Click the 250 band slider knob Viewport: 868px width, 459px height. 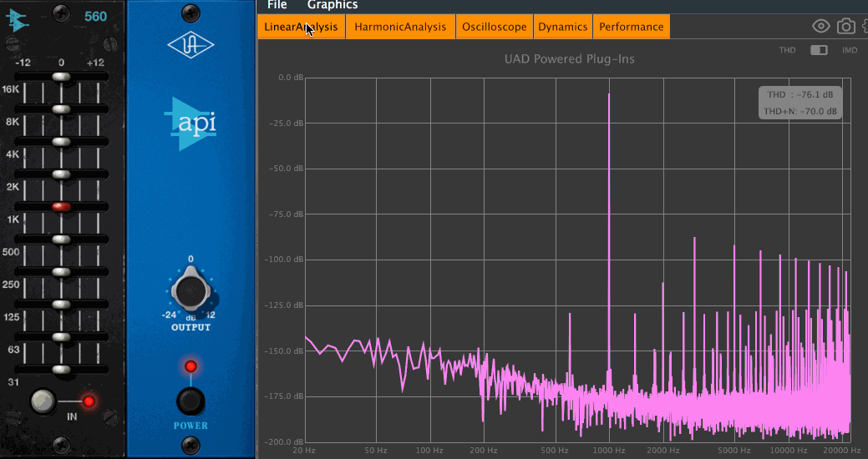[62, 272]
